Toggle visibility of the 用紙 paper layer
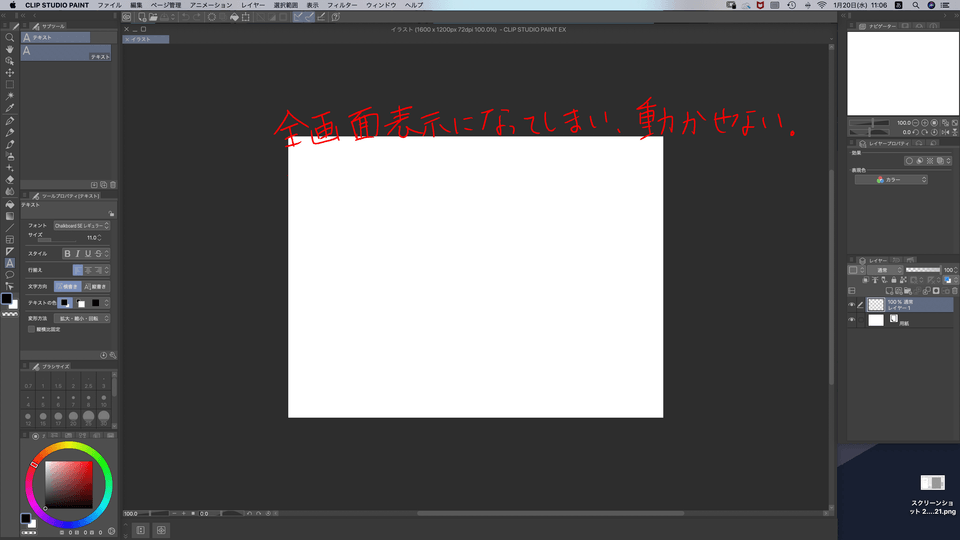 click(852, 320)
